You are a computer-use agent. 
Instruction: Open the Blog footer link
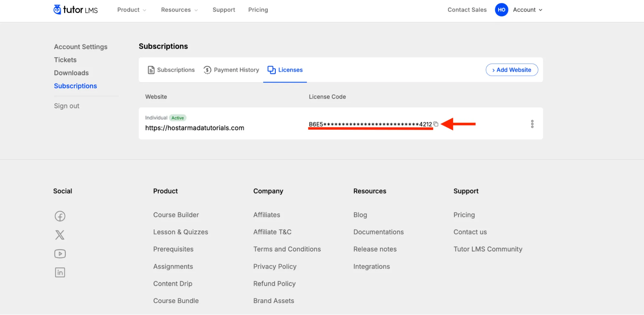[x=360, y=215]
